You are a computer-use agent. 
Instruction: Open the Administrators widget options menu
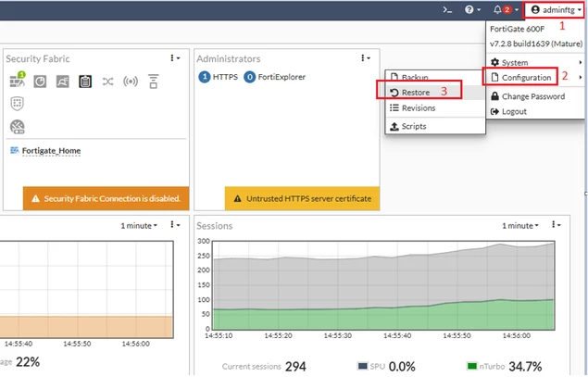tap(365, 57)
